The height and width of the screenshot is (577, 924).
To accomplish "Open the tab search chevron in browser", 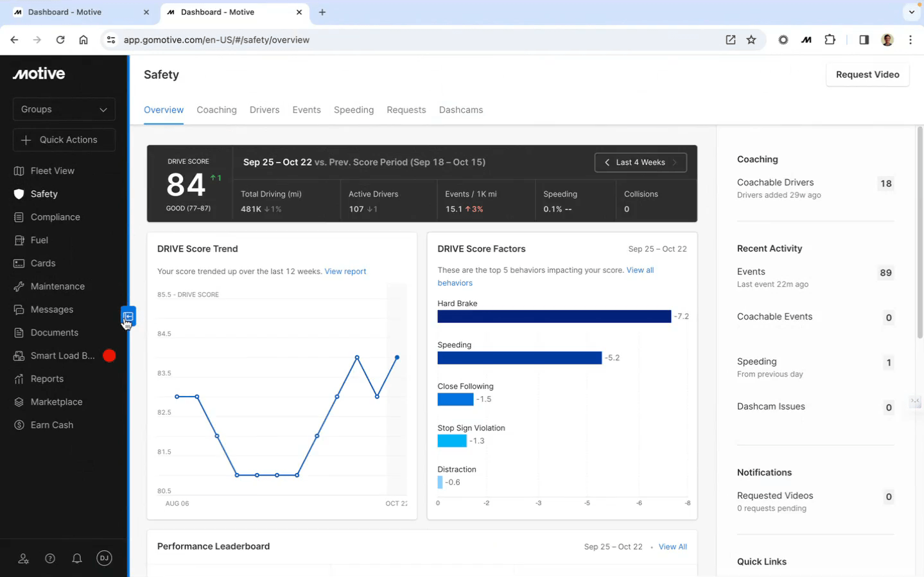I will pyautogui.click(x=911, y=12).
